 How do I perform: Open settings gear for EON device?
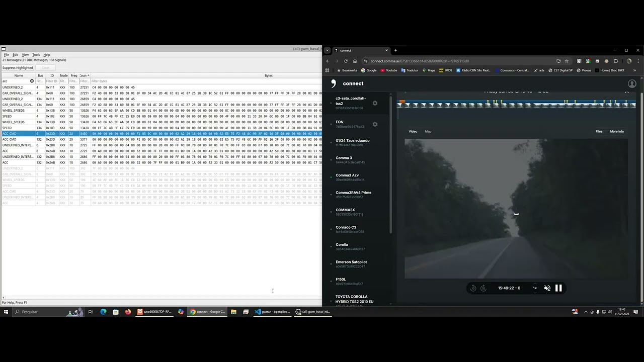click(x=375, y=124)
